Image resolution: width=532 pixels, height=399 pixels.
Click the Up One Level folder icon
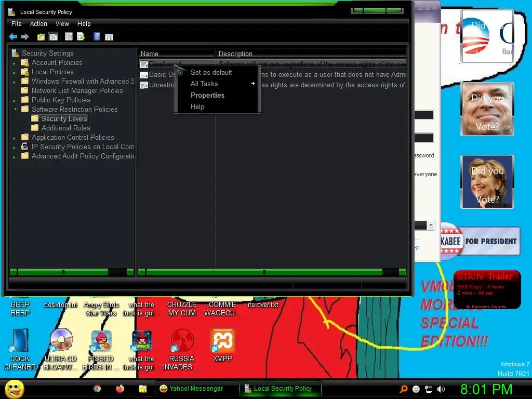coord(41,37)
